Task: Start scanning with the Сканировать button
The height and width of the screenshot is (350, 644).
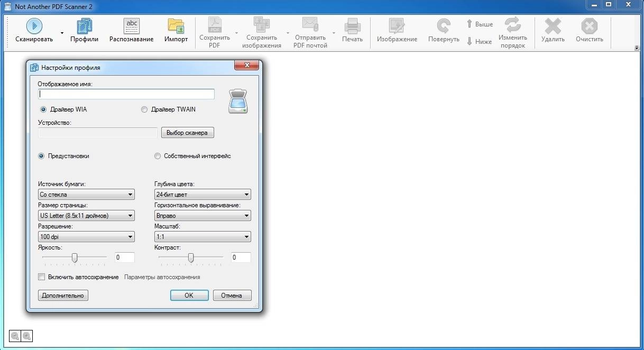Action: coord(34,31)
